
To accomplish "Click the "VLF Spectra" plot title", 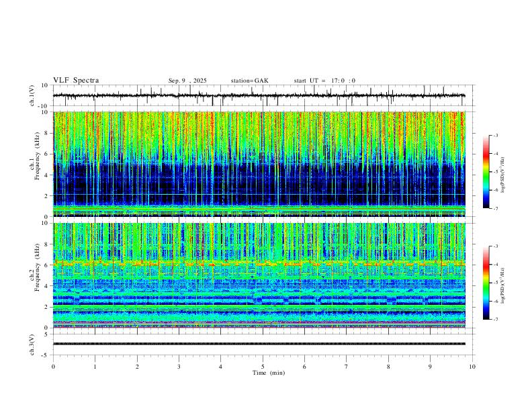I will point(76,81).
